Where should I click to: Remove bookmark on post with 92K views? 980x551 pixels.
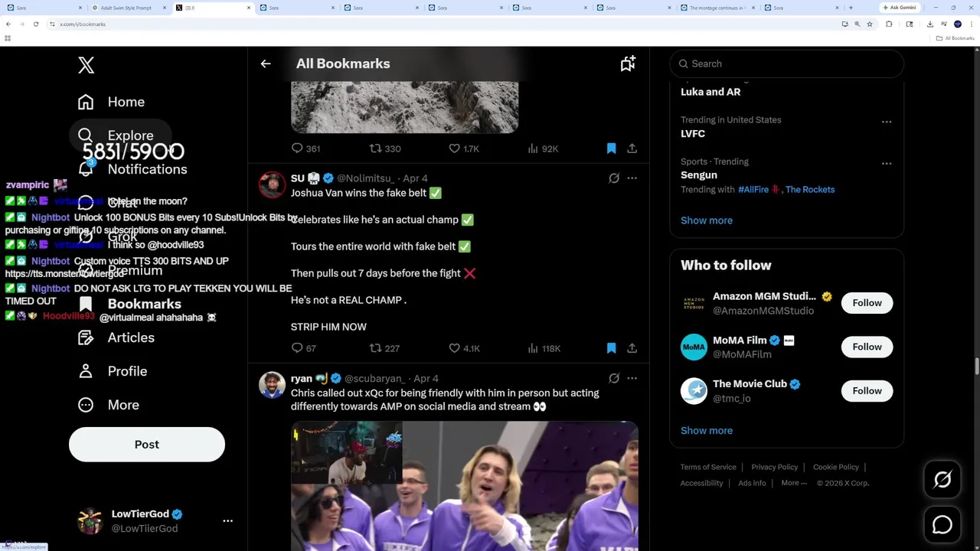611,148
